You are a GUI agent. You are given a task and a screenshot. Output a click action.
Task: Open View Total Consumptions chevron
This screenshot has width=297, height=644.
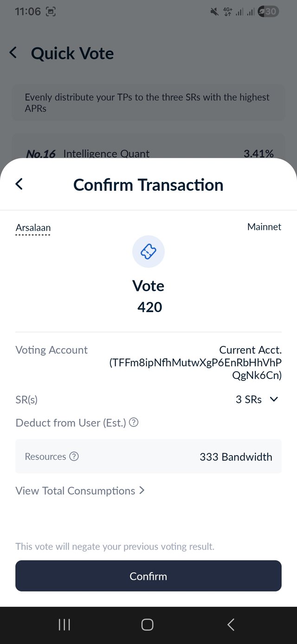[142, 490]
